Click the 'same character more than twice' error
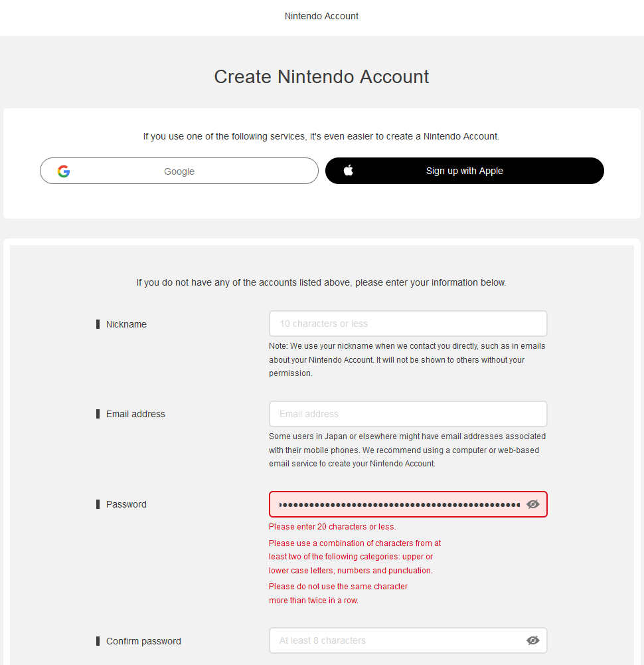 coord(338,593)
